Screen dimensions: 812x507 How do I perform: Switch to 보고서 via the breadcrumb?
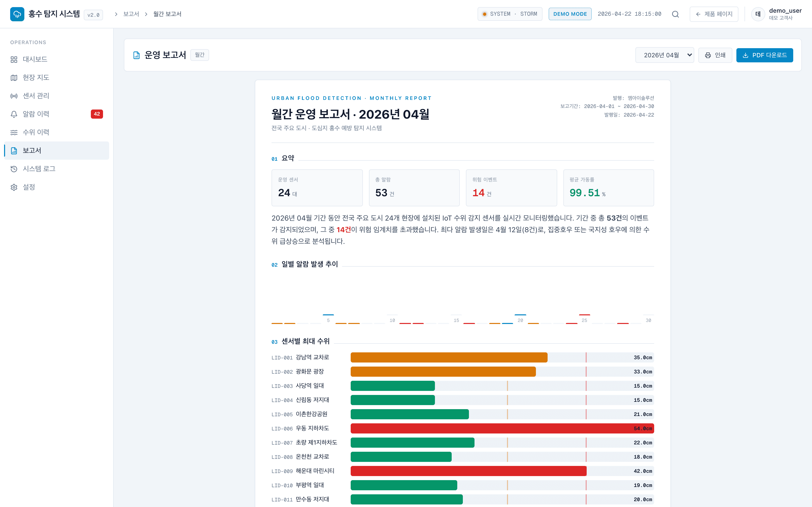tap(131, 14)
